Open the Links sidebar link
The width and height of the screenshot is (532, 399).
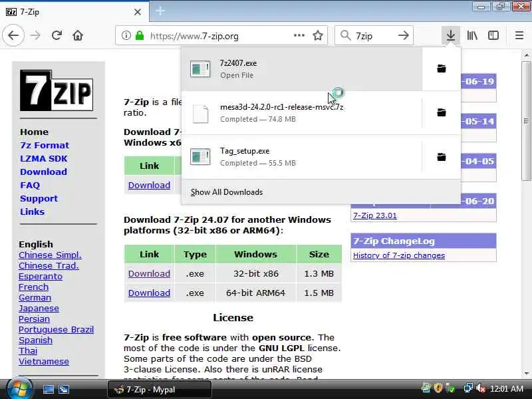(32, 211)
